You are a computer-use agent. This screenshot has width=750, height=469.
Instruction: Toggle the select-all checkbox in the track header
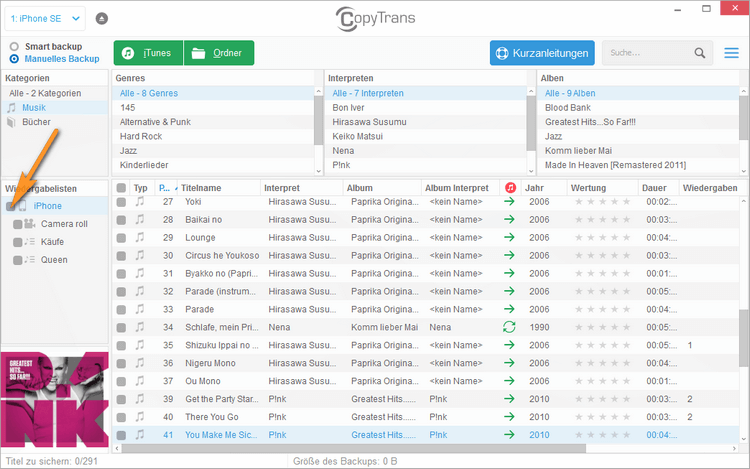pyautogui.click(x=121, y=188)
